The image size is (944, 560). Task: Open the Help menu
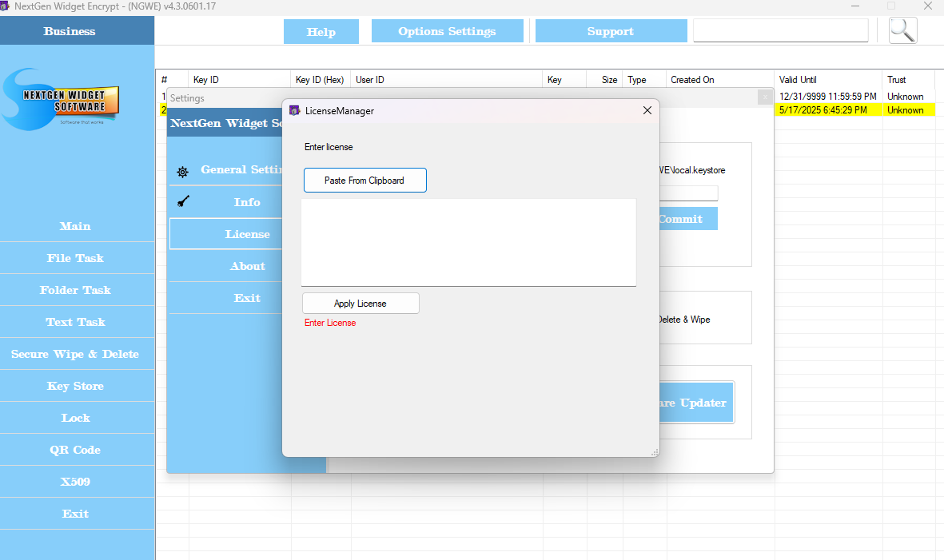(x=321, y=32)
